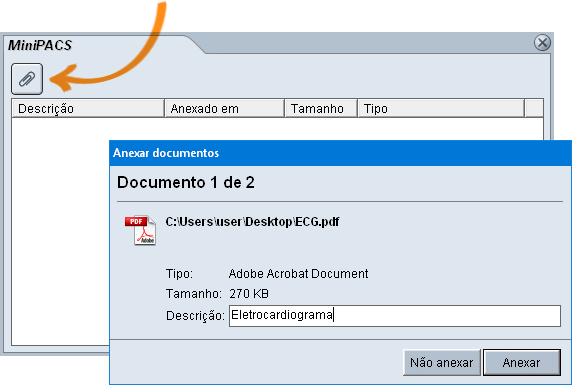Select the MiniPACS tab title
The height and width of the screenshot is (385, 572).
click(x=40, y=45)
